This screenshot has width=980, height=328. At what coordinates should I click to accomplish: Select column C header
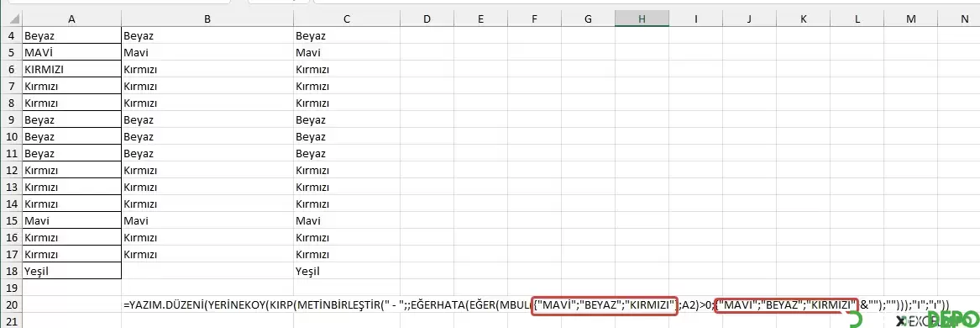[346, 19]
